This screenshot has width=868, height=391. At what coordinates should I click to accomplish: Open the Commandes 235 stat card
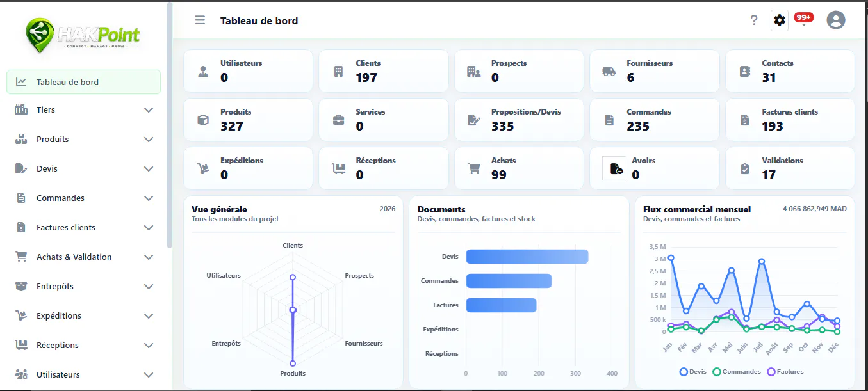[x=654, y=120]
